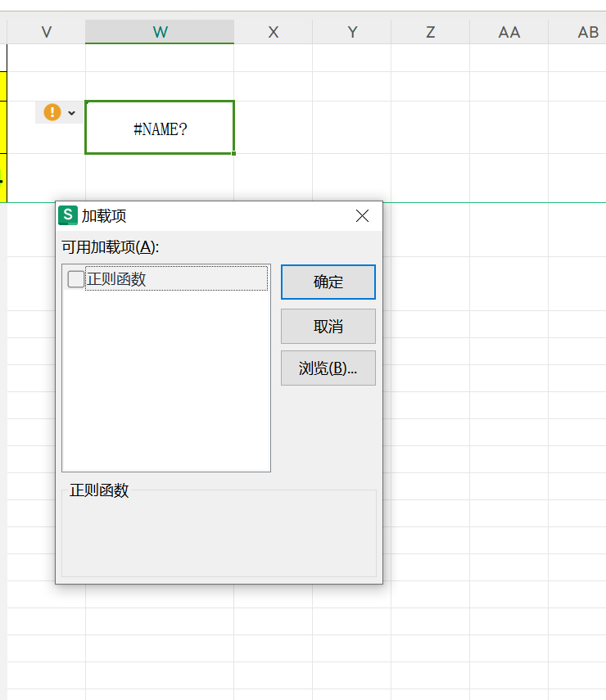Select column W header
Screen dimensions: 606x700
[x=160, y=32]
